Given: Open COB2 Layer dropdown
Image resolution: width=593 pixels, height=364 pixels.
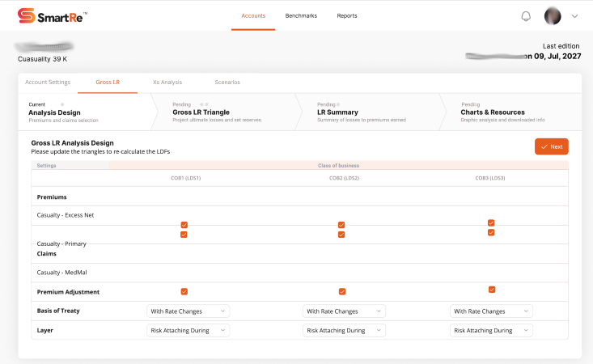Looking at the screenshot, I should click(x=344, y=330).
